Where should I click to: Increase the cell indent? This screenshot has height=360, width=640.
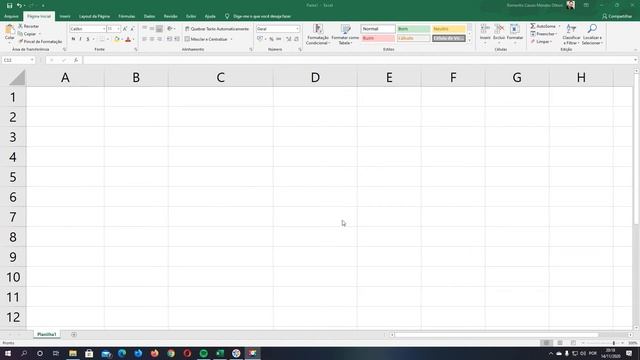point(177,39)
